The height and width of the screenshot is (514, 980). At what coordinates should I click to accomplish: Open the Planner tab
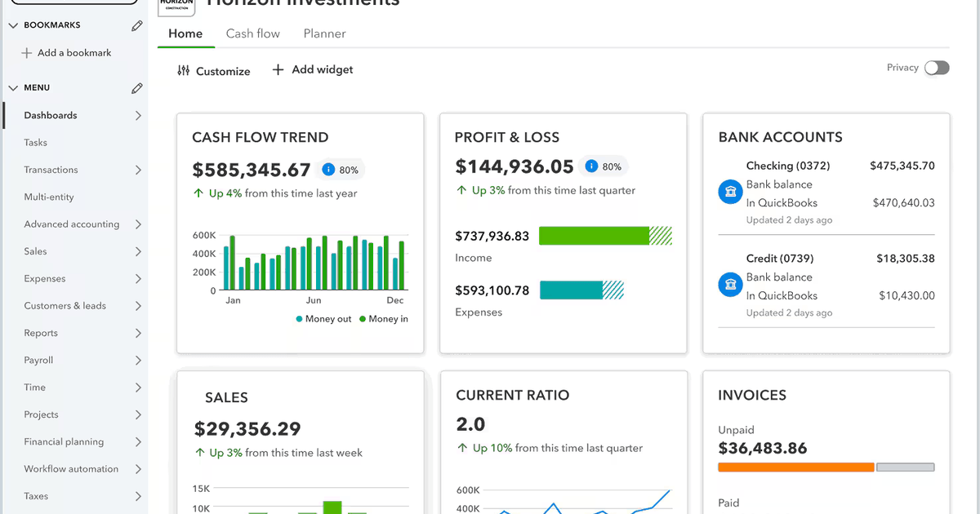pyautogui.click(x=324, y=33)
